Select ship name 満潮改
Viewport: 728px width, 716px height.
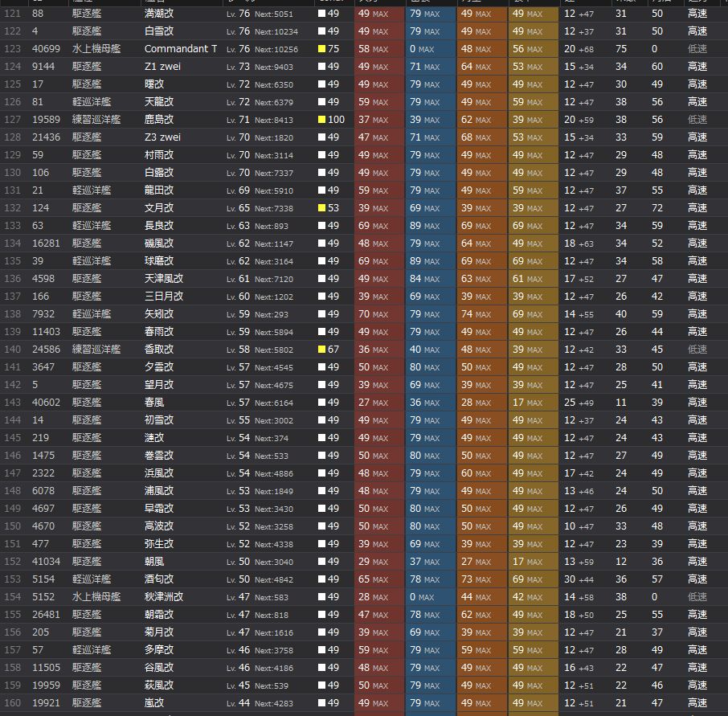[159, 14]
